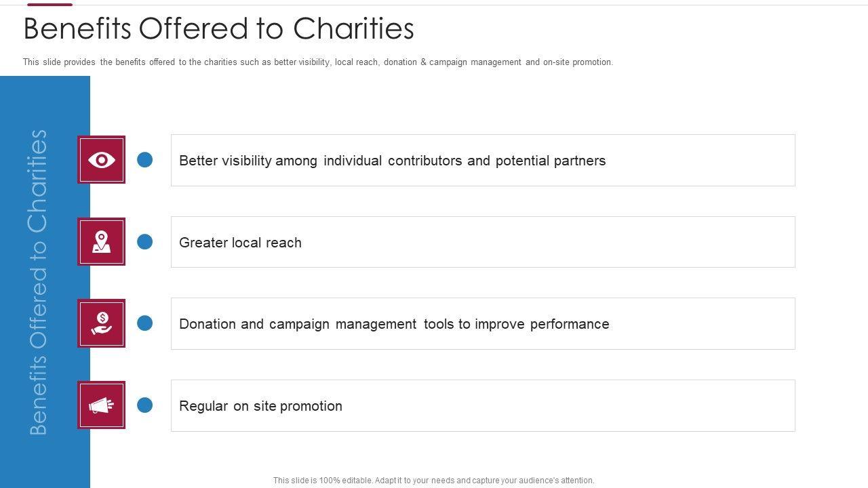
Task: Select the vertical sidebar title text
Action: [38, 282]
